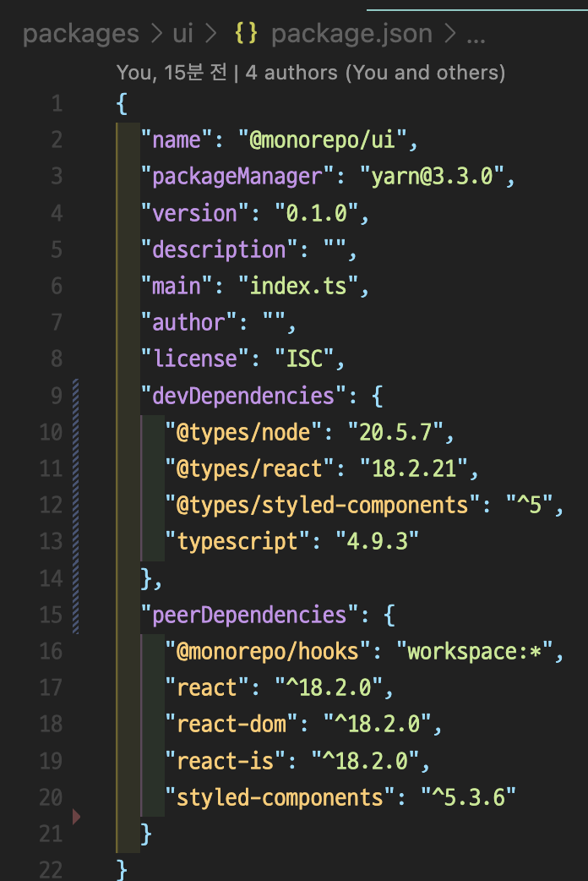Click the "react" key on line 17

coord(207,687)
